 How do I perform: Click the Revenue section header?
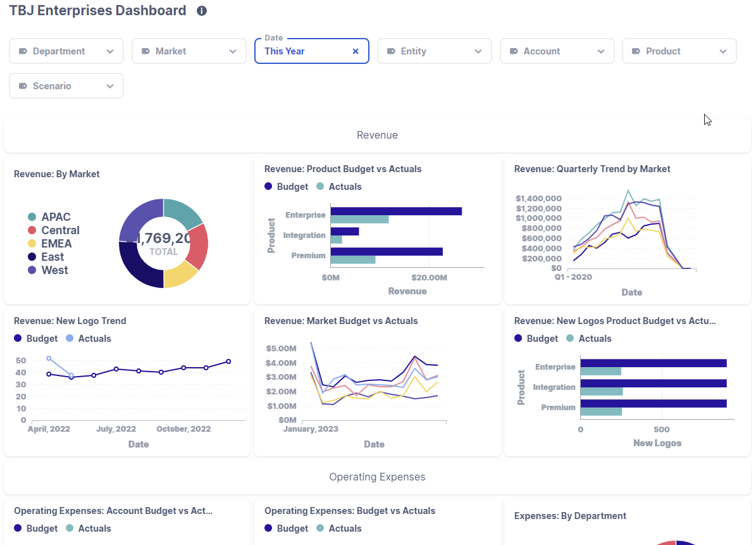pyautogui.click(x=377, y=135)
